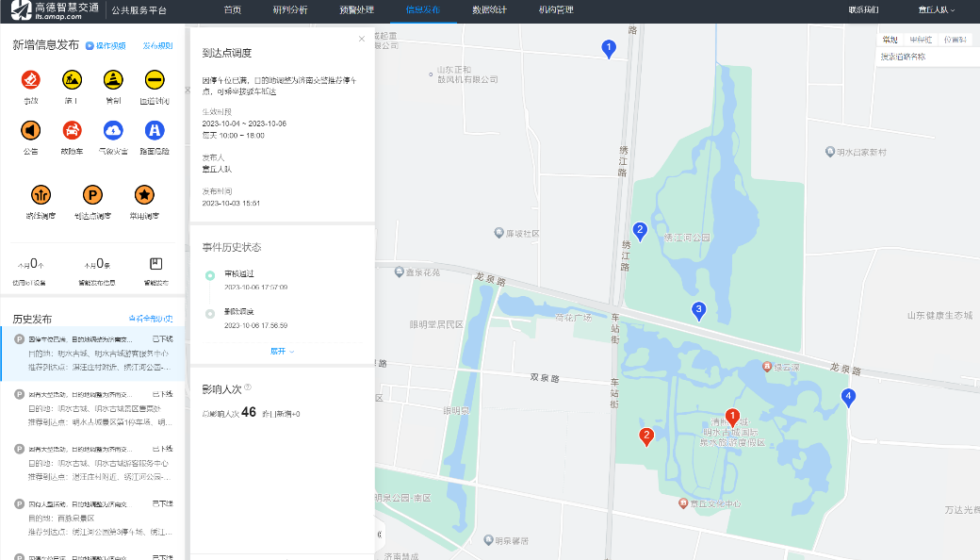
Task: Click the 眼明堂居民区 map label
Action: coord(436,324)
